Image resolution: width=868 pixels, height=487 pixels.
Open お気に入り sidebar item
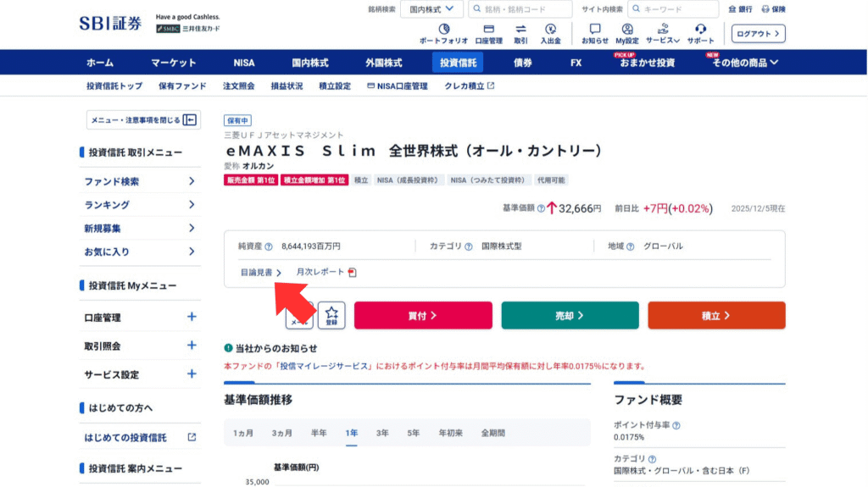(x=140, y=252)
